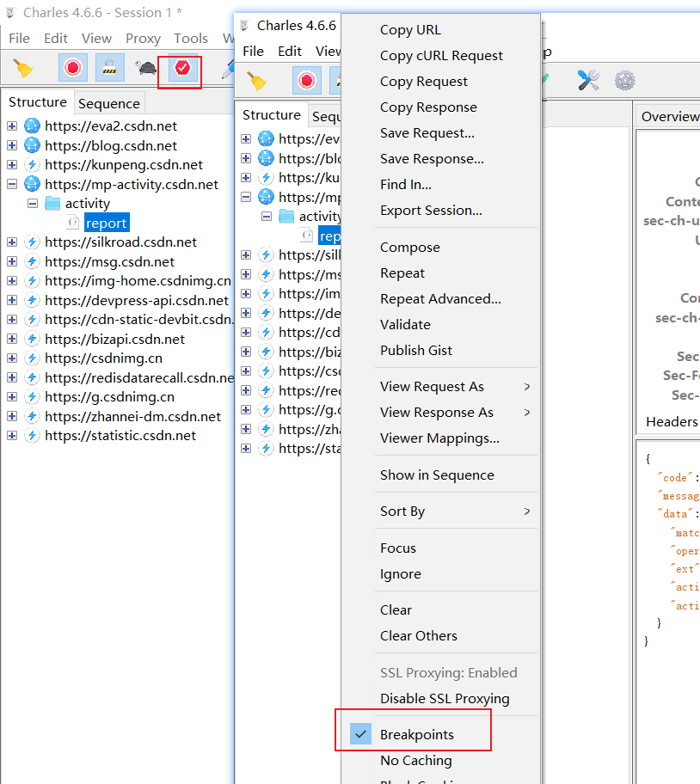Select Show in Sequence
Viewport: 700px width, 784px height.
click(437, 475)
